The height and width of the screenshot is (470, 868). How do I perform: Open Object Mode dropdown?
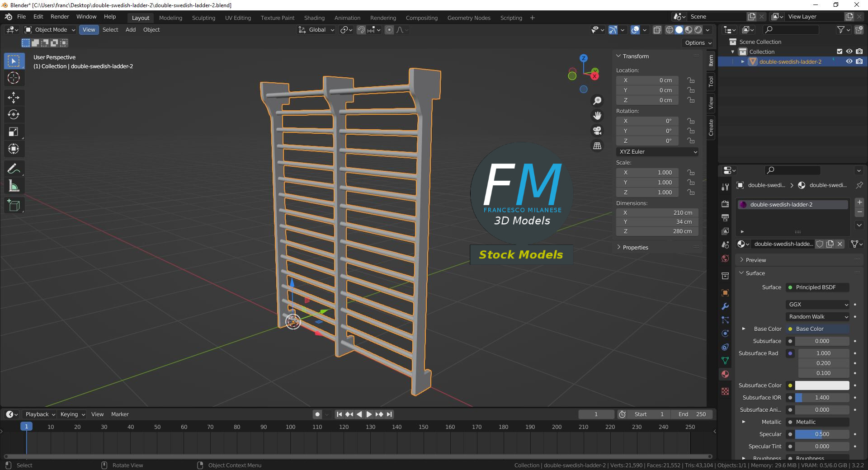50,30
